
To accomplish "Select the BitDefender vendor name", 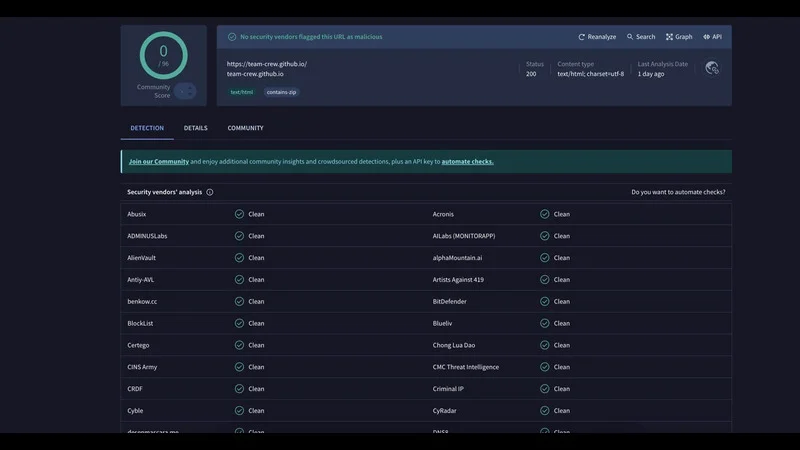I will (x=449, y=302).
